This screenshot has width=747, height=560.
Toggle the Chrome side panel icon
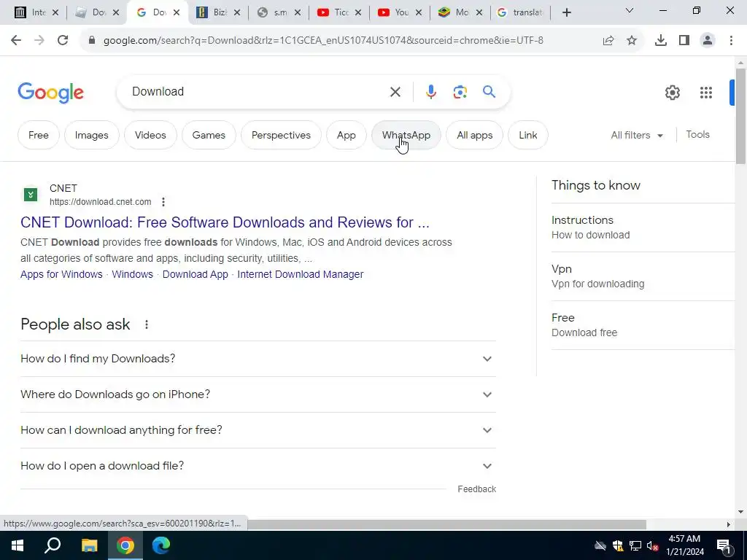coord(684,41)
